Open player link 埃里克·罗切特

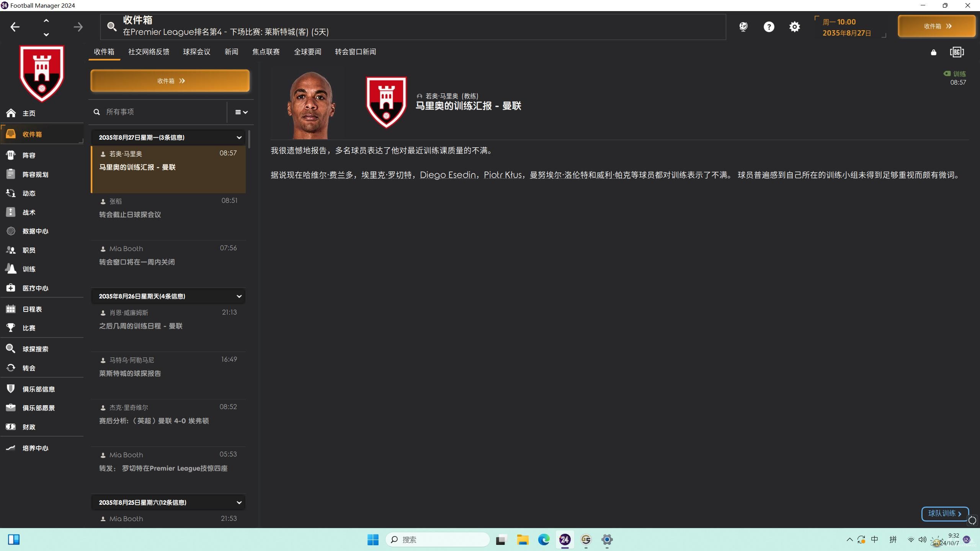386,175
